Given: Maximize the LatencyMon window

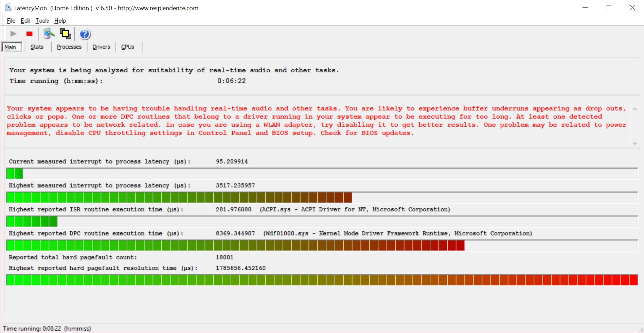Looking at the screenshot, I should [x=608, y=8].
